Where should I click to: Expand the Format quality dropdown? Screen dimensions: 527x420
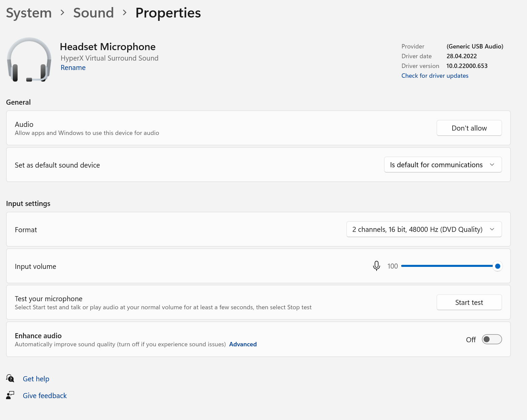pyautogui.click(x=417, y=230)
